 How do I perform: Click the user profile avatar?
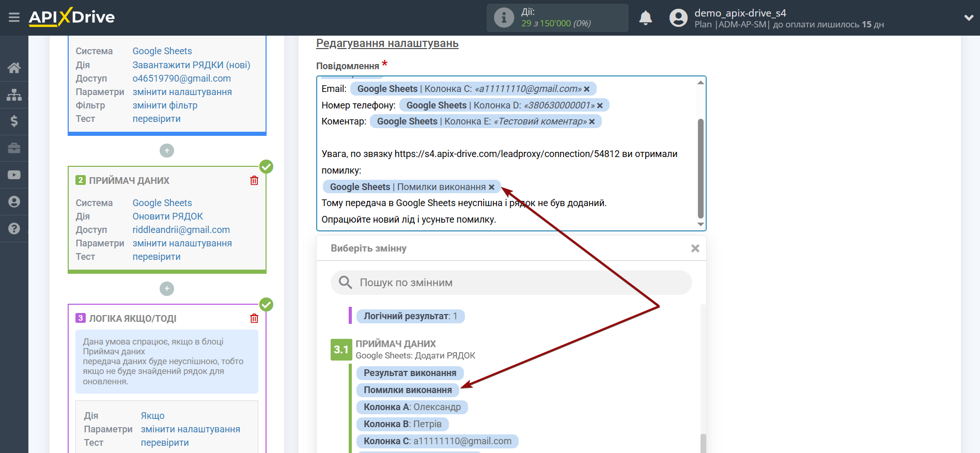point(678,18)
